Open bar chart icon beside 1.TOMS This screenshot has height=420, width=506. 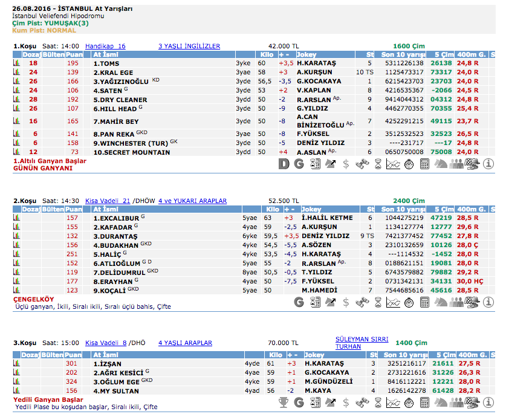17,63
